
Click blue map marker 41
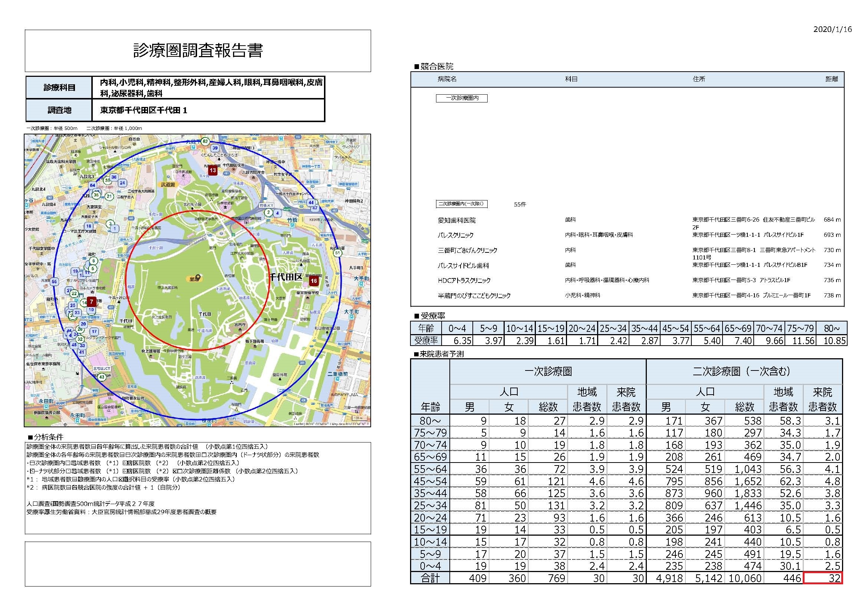(x=82, y=352)
